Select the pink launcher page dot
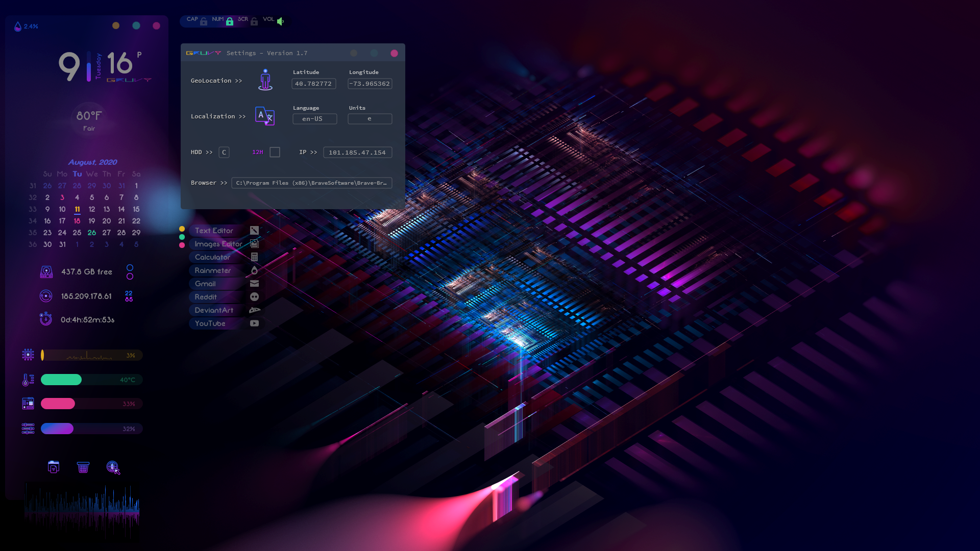 (x=182, y=245)
